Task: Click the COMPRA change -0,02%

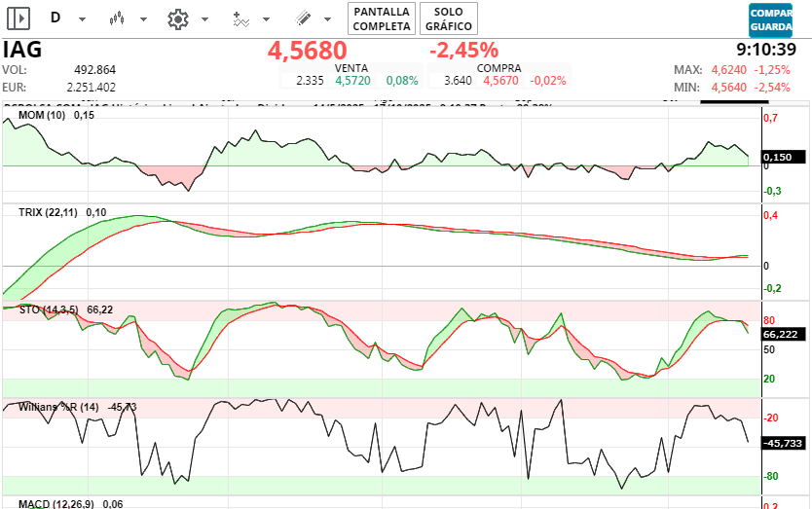Action: (x=548, y=81)
